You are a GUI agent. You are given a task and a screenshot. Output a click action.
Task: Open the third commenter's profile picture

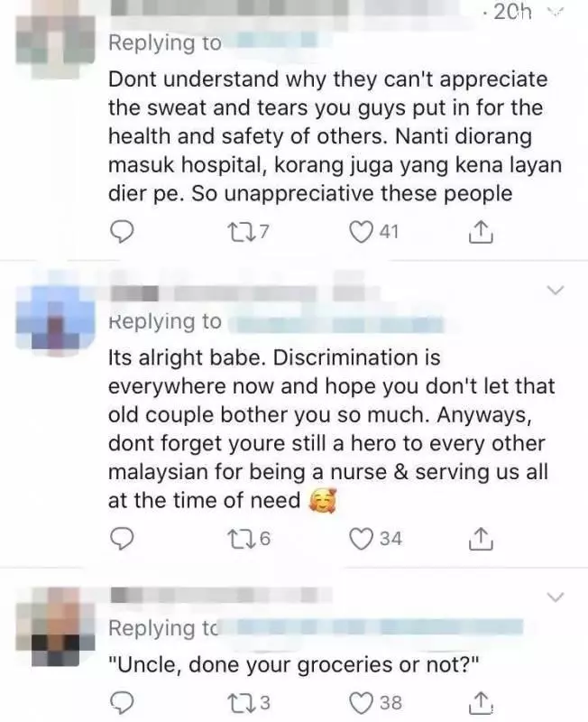(x=55, y=626)
